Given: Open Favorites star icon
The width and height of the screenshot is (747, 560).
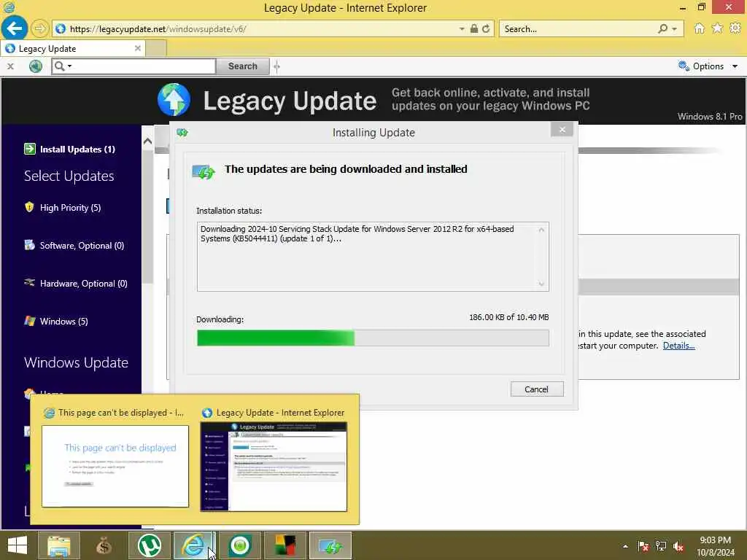Looking at the screenshot, I should coord(717,28).
